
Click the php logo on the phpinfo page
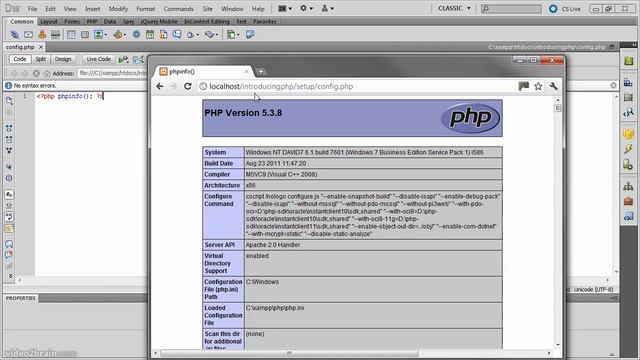pyautogui.click(x=471, y=118)
